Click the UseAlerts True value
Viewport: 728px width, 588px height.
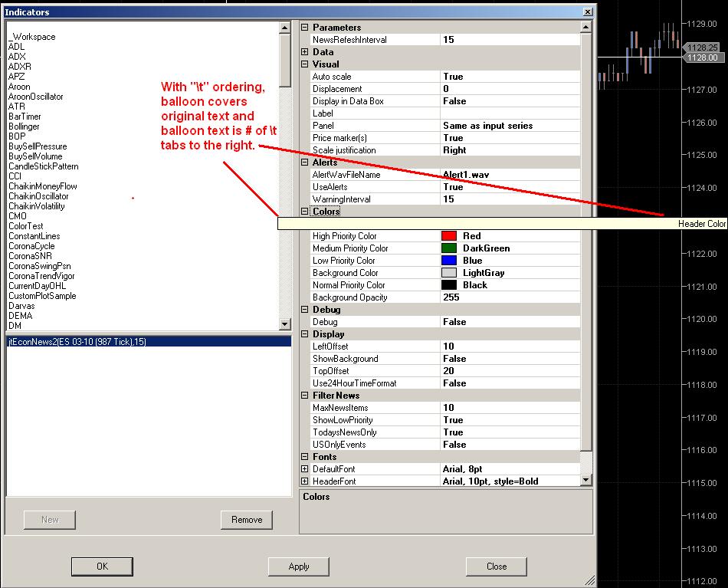pyautogui.click(x=510, y=187)
